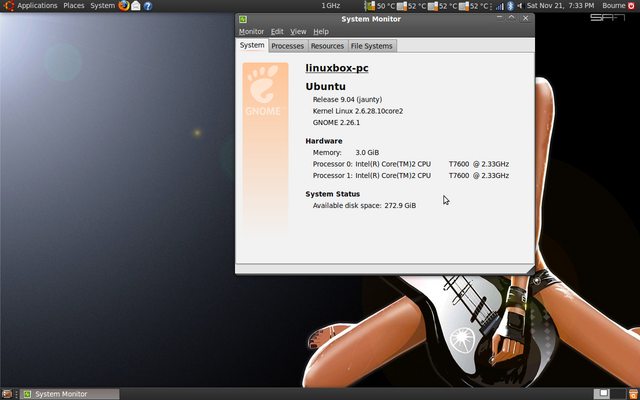Click the Ubuntu logo icon
The width and height of the screenshot is (640, 400).
coord(9,6)
